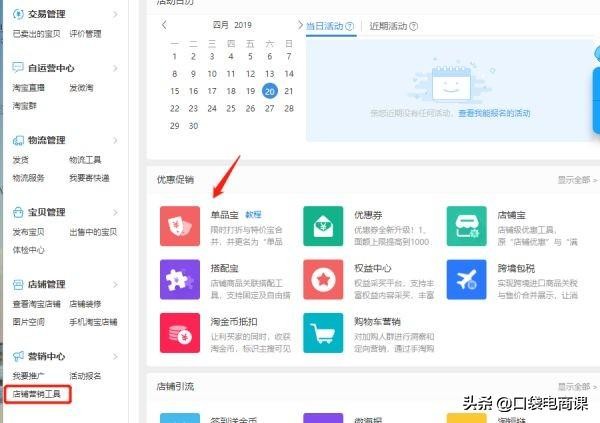Viewport: 600px width, 423px height.
Task: Open 手机淘宝店铺 in sidebar
Action: [x=93, y=322]
